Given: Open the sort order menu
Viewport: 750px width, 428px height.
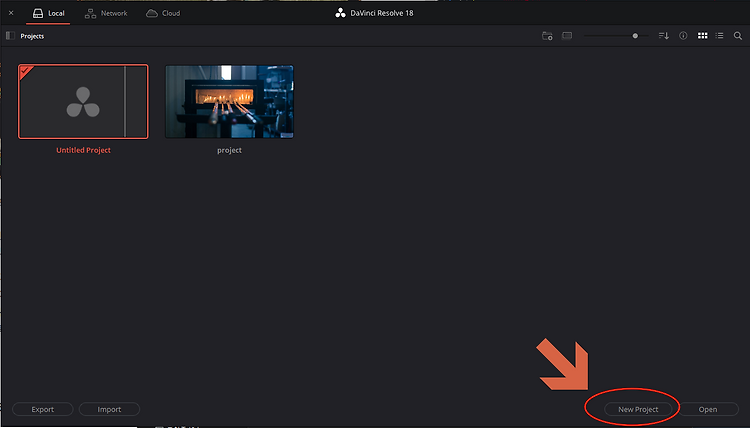Looking at the screenshot, I should tap(664, 36).
